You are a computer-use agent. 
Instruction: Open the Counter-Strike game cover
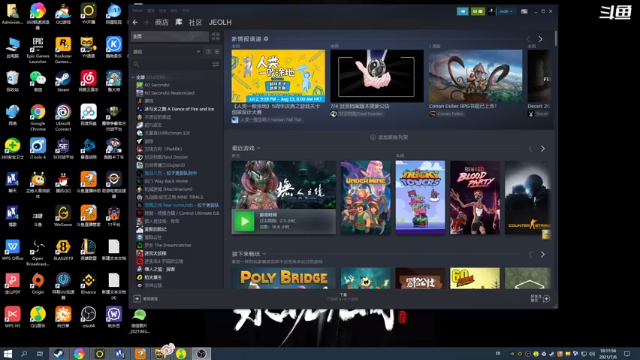click(x=528, y=198)
